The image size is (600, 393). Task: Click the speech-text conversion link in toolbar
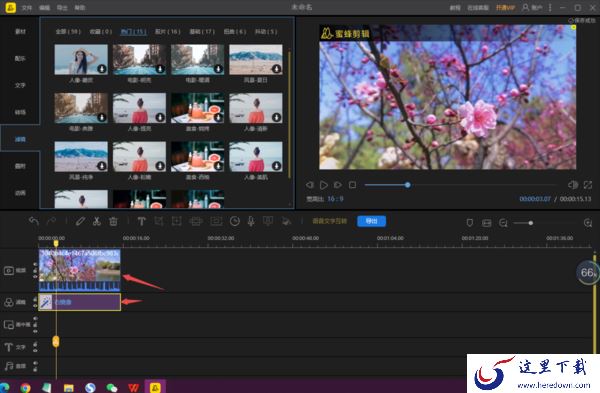[329, 221]
